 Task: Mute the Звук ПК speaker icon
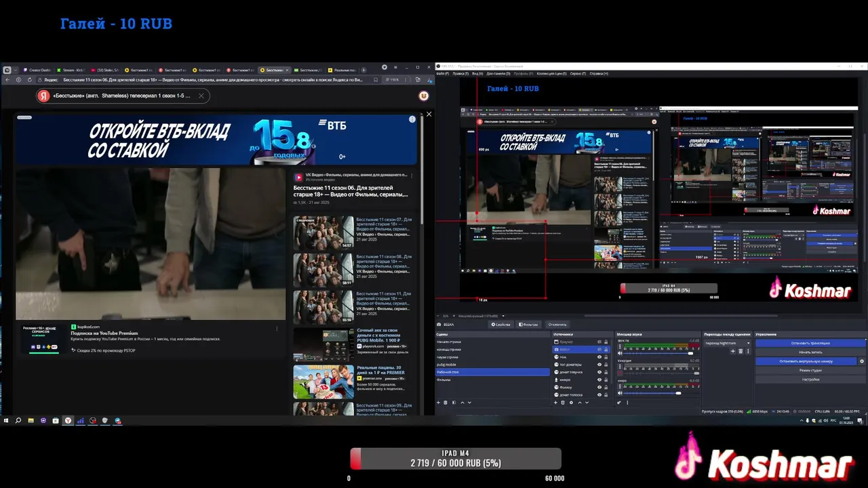[620, 353]
